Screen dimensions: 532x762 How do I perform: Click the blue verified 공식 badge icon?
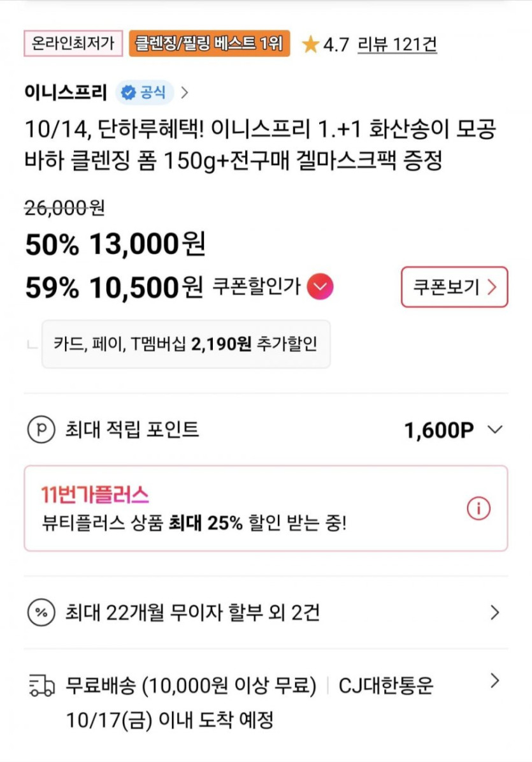point(129,92)
